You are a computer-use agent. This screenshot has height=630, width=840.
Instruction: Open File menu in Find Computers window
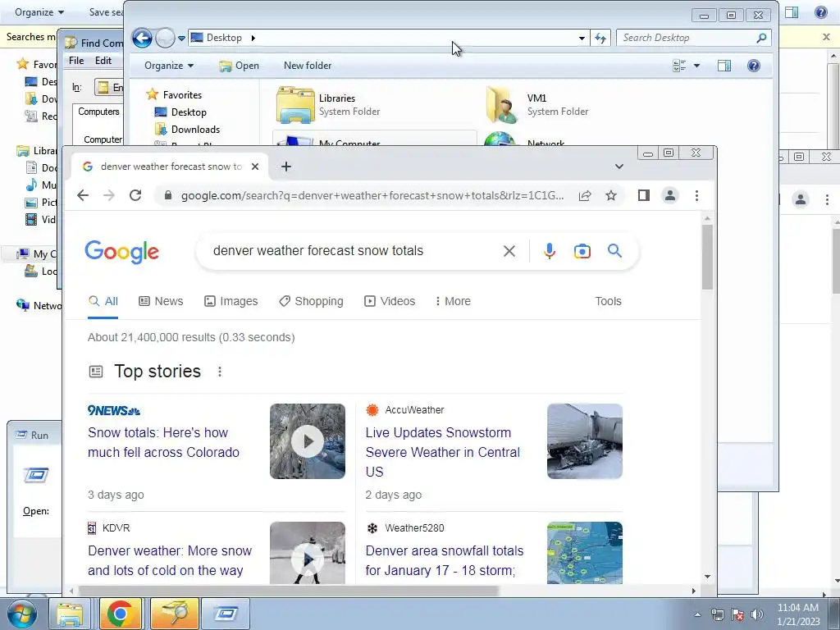[76, 61]
